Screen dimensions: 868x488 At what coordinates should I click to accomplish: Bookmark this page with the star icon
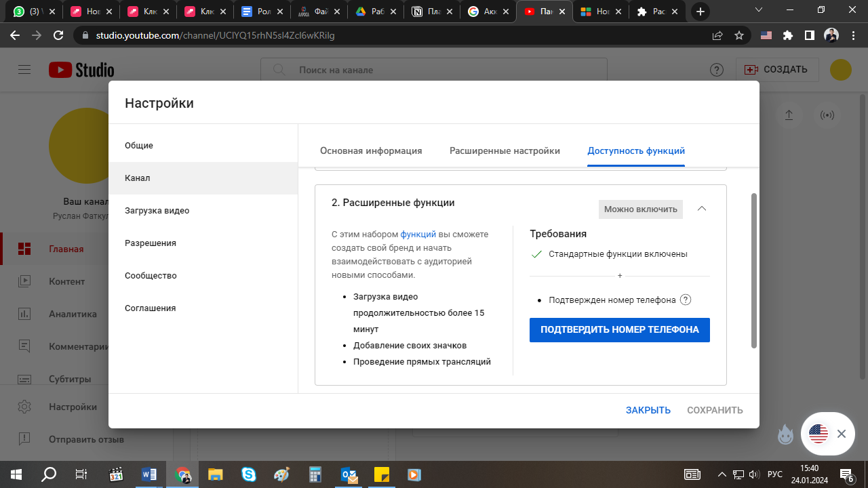[x=739, y=35]
